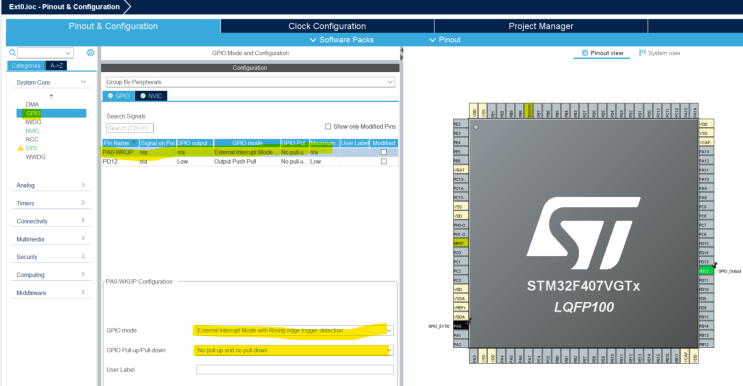Image resolution: width=743 pixels, height=386 pixels.
Task: Select the PA0-WKUP row pin name
Action: point(118,152)
